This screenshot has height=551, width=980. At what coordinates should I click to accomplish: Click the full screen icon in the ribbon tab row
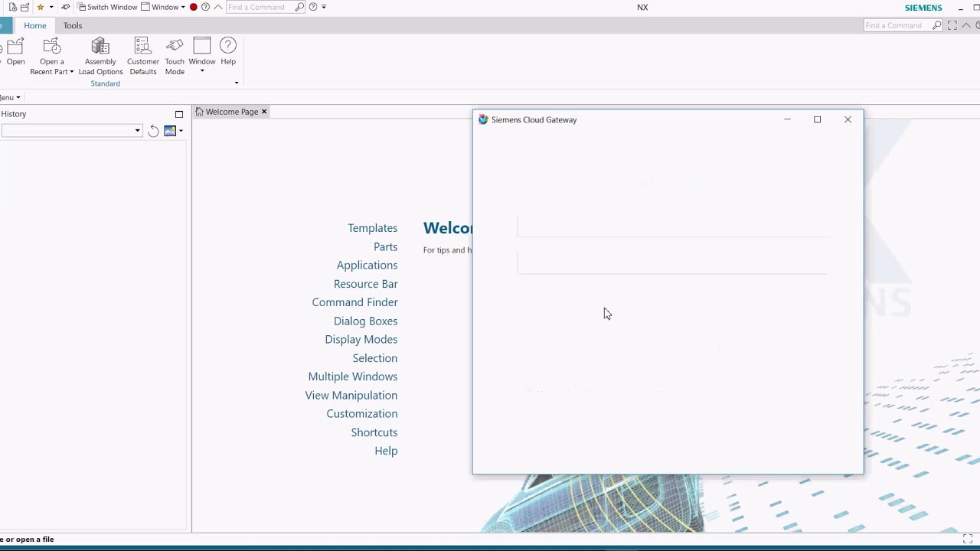952,25
